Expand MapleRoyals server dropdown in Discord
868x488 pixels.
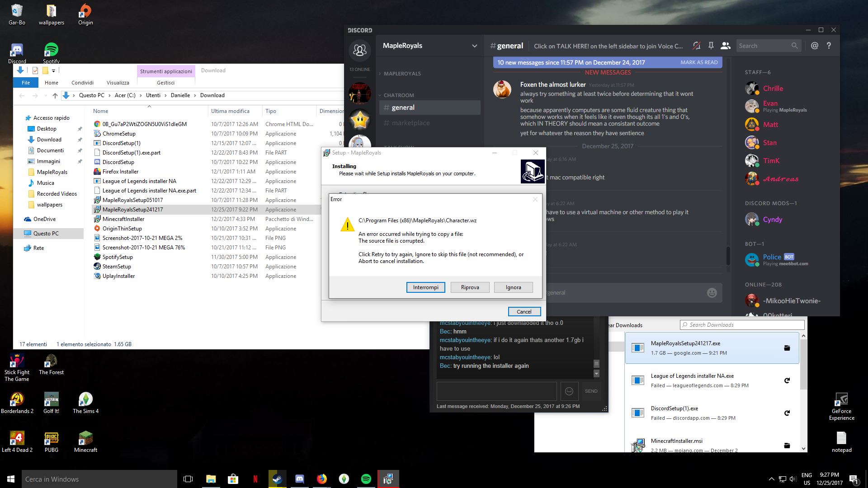[x=474, y=46]
